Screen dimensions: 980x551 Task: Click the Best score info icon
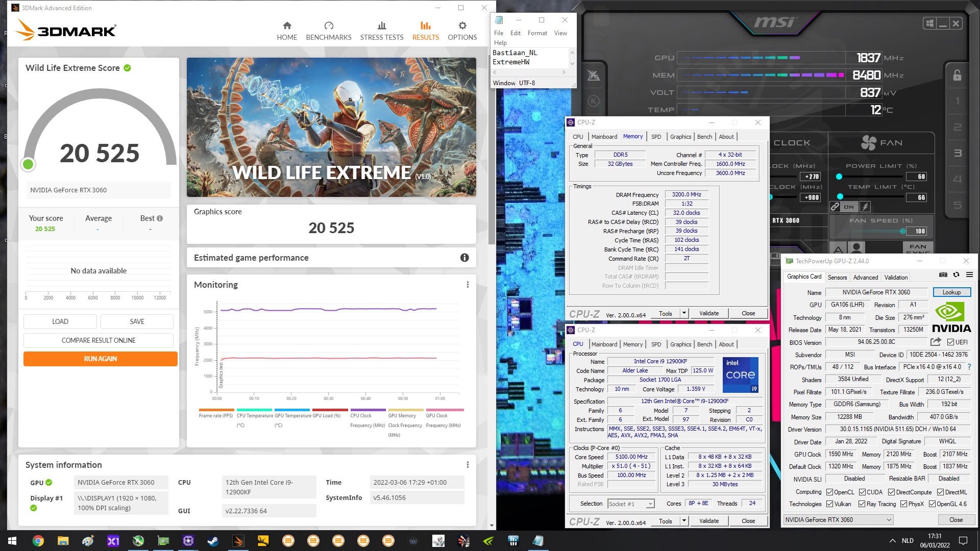point(160,218)
